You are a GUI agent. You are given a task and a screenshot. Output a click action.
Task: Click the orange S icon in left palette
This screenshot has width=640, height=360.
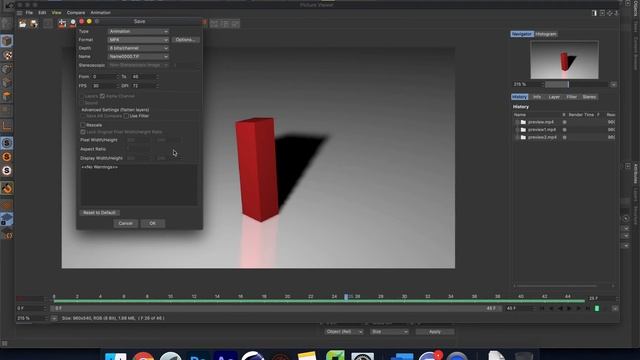7,157
